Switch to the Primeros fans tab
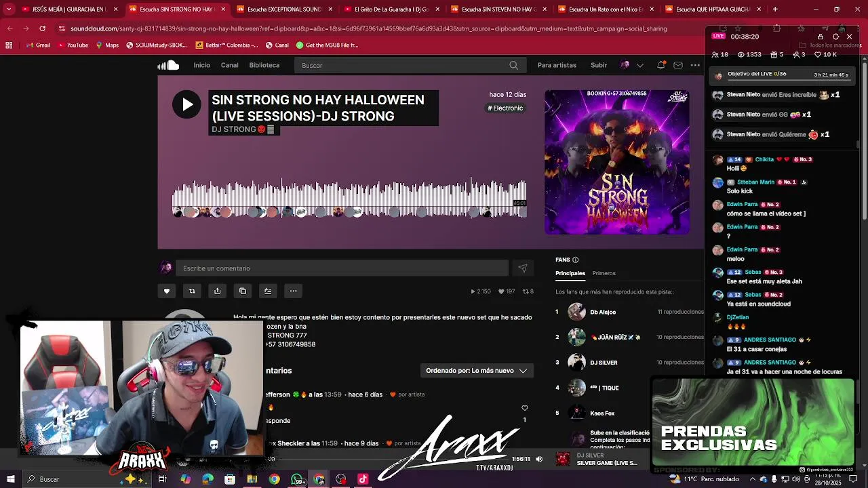This screenshot has width=868, height=488. click(x=604, y=273)
